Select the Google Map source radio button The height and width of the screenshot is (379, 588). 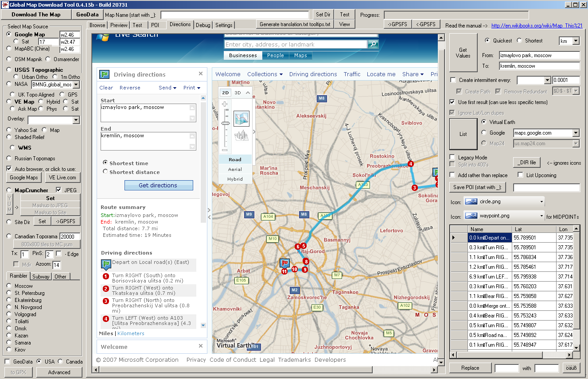point(10,35)
